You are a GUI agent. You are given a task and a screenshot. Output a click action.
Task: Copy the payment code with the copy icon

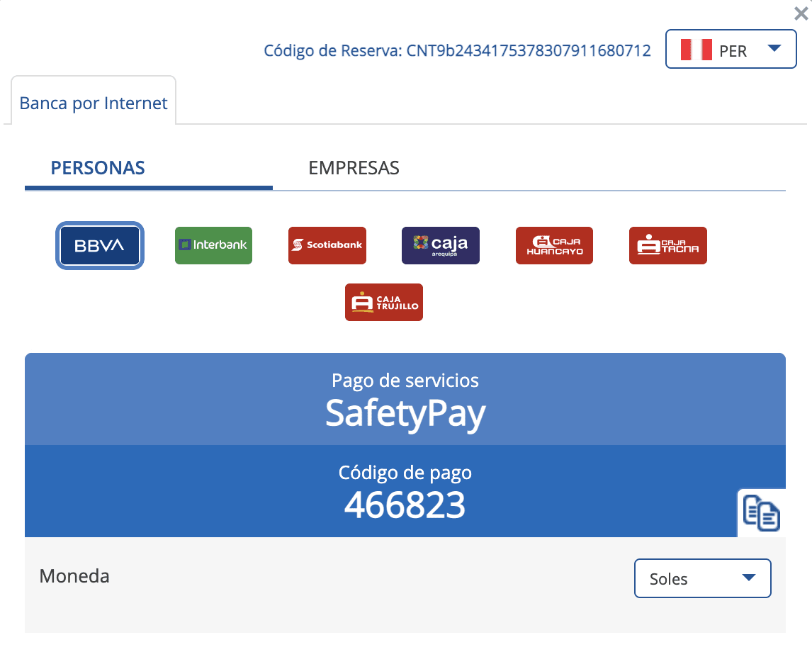(x=761, y=512)
